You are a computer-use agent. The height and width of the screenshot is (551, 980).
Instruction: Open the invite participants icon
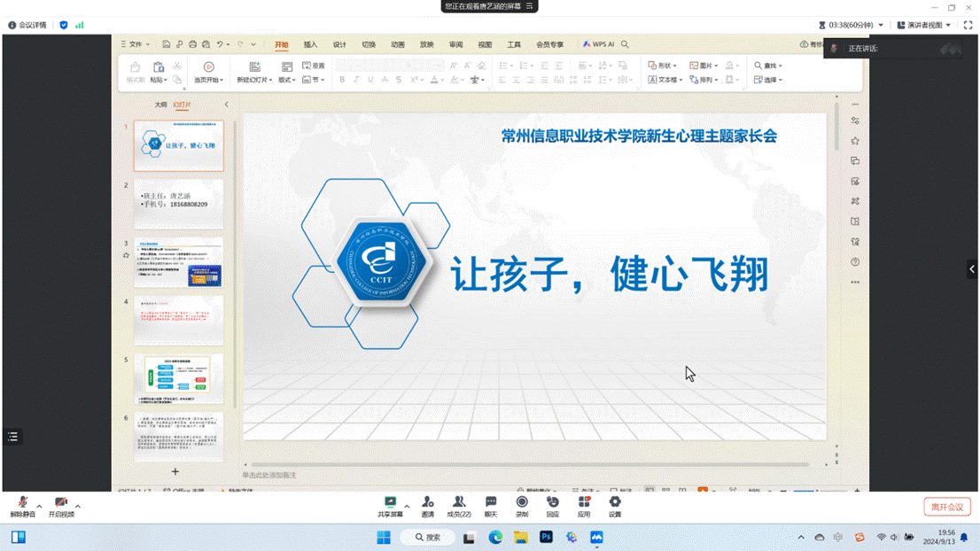tap(427, 507)
